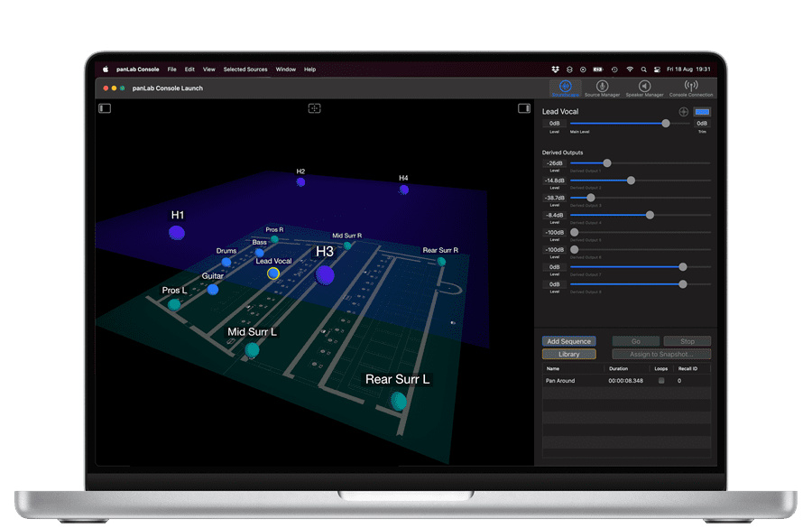Image resolution: width=812 pixels, height=528 pixels.
Task: Select the H1 speaker sphere
Action: click(x=177, y=233)
